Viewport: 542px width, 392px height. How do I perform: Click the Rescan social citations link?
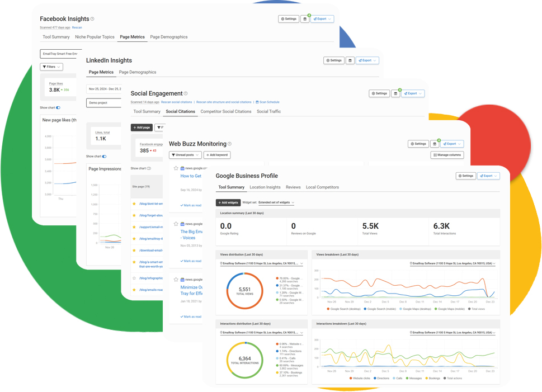(x=177, y=102)
